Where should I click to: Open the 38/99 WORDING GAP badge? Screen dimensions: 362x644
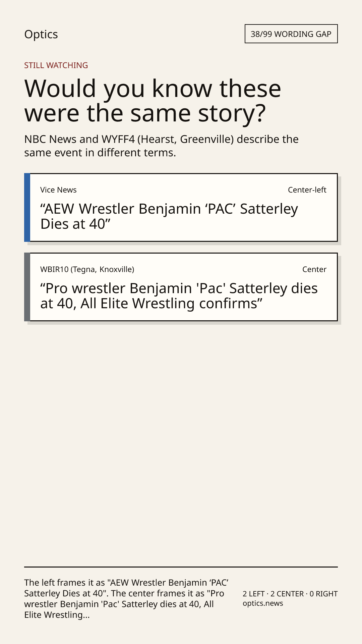coord(291,34)
